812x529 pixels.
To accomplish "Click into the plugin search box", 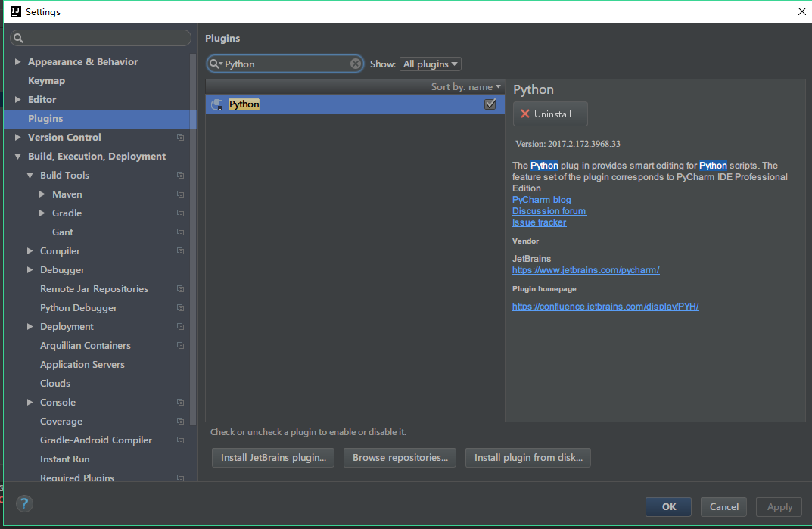I will pos(285,64).
